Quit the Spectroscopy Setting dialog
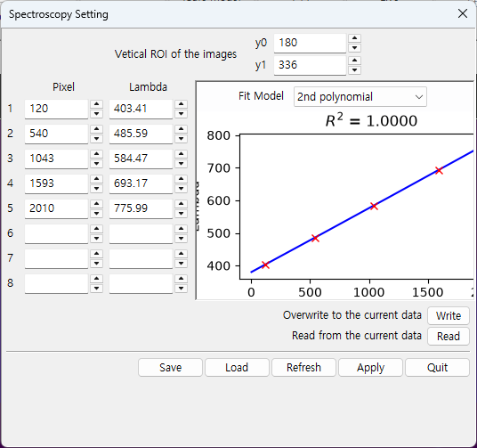The width and height of the screenshot is (477, 448). coord(437,368)
